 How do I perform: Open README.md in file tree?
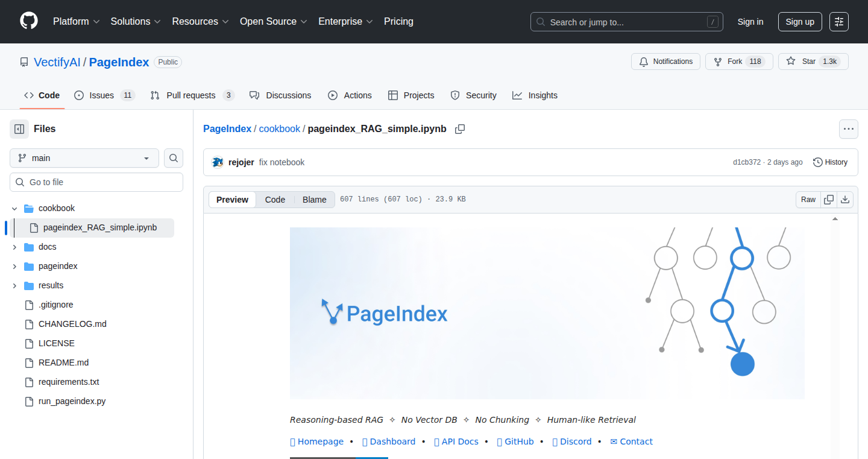tap(63, 362)
